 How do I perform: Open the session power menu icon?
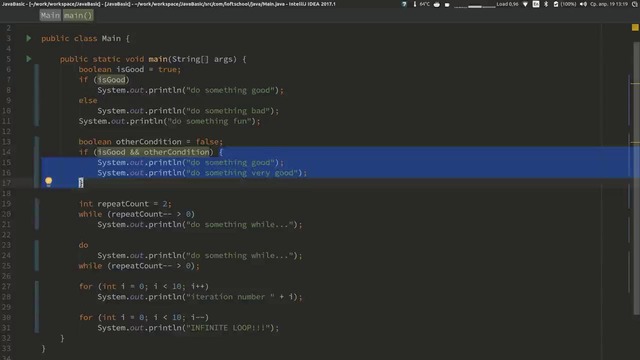[x=635, y=4]
